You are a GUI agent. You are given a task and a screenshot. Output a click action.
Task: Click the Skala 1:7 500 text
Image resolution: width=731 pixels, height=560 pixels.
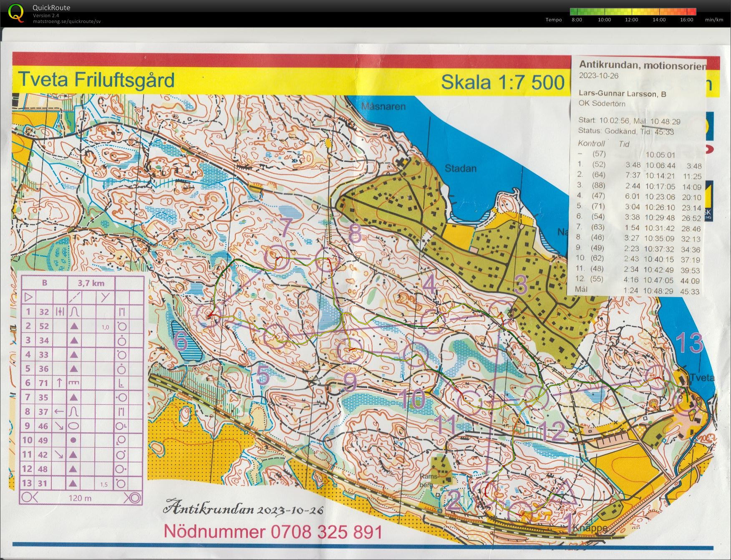tap(503, 82)
